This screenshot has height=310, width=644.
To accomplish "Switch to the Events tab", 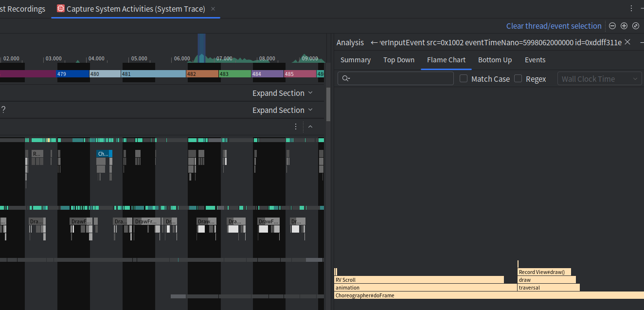I will click(x=535, y=60).
